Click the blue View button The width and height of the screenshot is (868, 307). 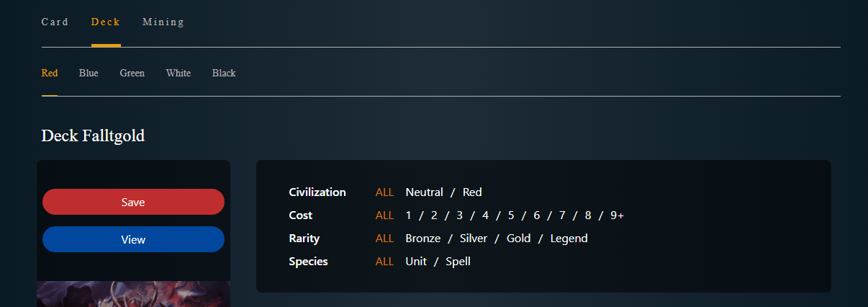pos(133,239)
